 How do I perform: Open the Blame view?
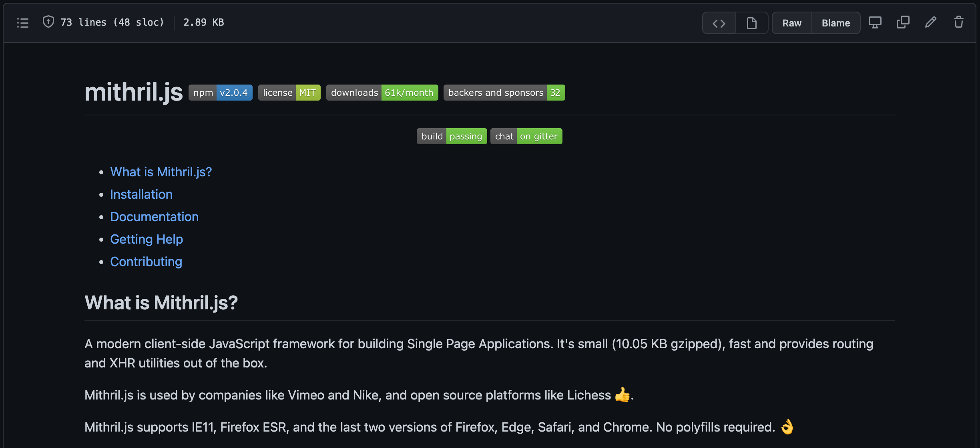tap(836, 23)
